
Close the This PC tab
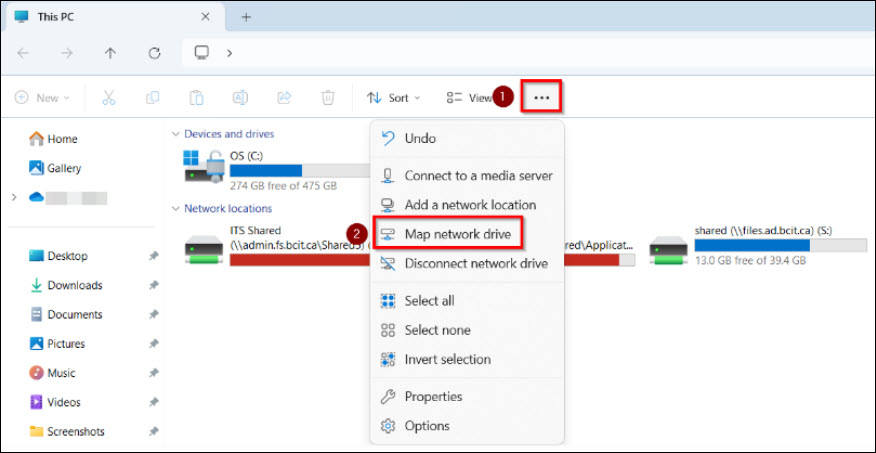(x=205, y=17)
